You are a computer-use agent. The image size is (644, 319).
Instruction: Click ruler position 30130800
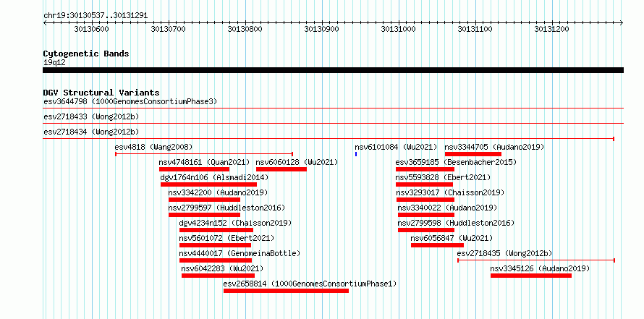point(245,29)
